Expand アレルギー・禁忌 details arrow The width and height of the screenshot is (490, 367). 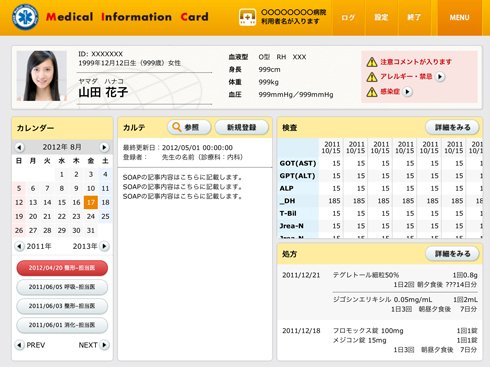(440, 77)
